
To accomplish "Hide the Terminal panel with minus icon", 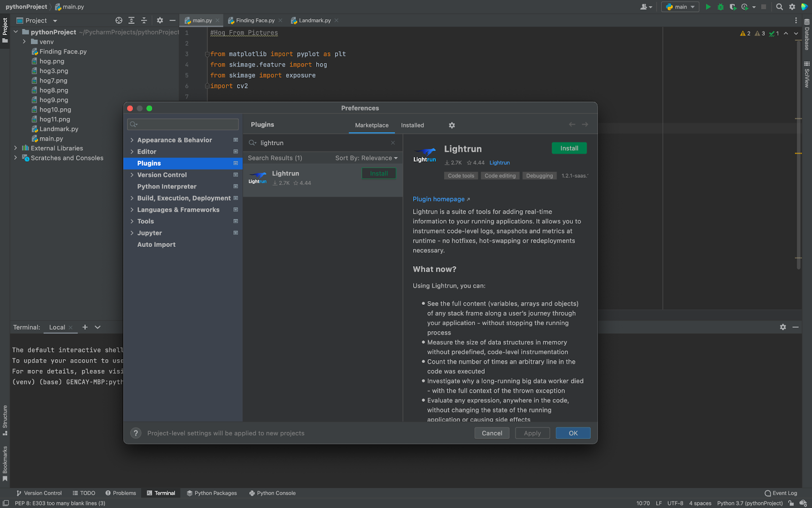I will pyautogui.click(x=795, y=327).
